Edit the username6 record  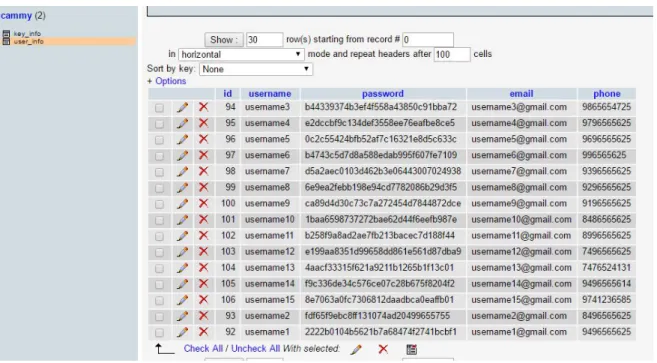coord(182,156)
